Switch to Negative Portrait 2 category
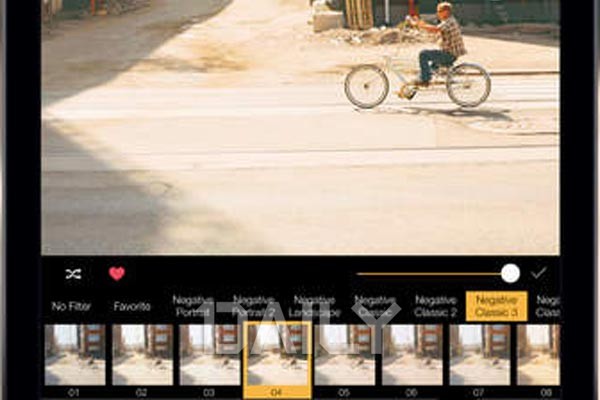The height and width of the screenshot is (400, 600). pos(253,306)
